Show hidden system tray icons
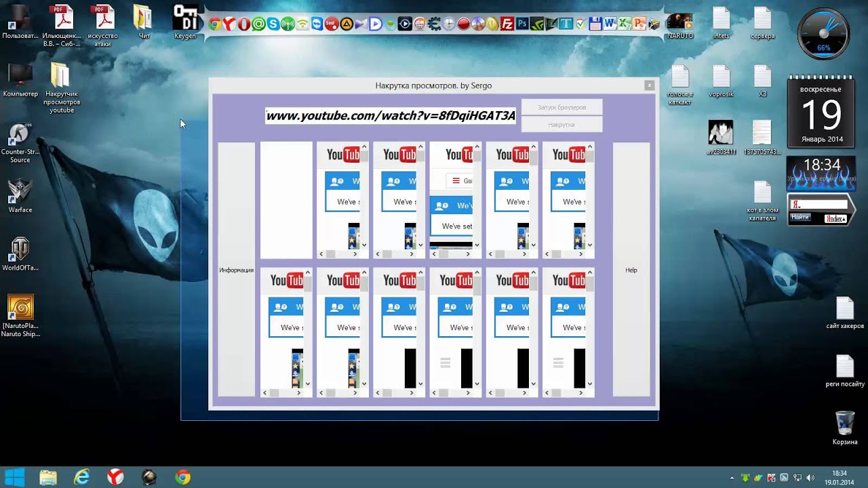Screen dimensions: 868x488 732,478
